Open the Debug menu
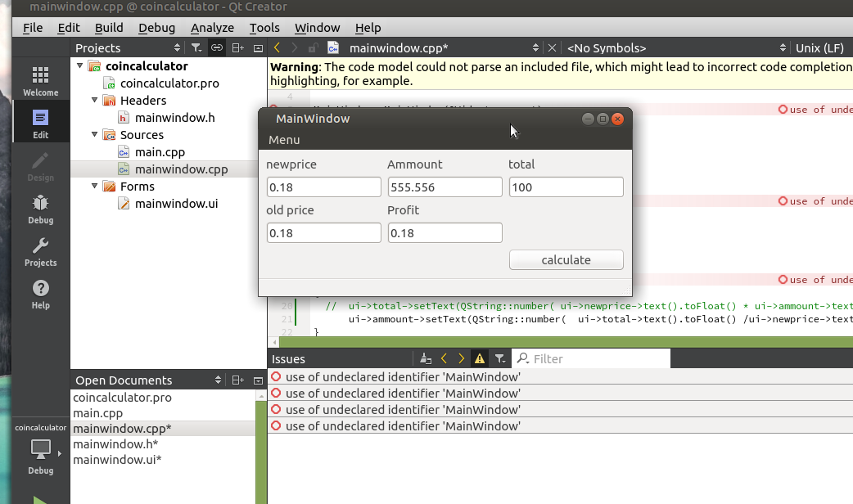The height and width of the screenshot is (504, 853). coord(156,28)
